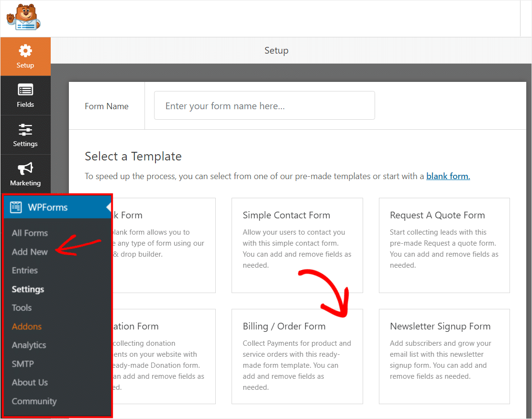
Task: Select the builder sidebar Settings label
Action: click(25, 144)
